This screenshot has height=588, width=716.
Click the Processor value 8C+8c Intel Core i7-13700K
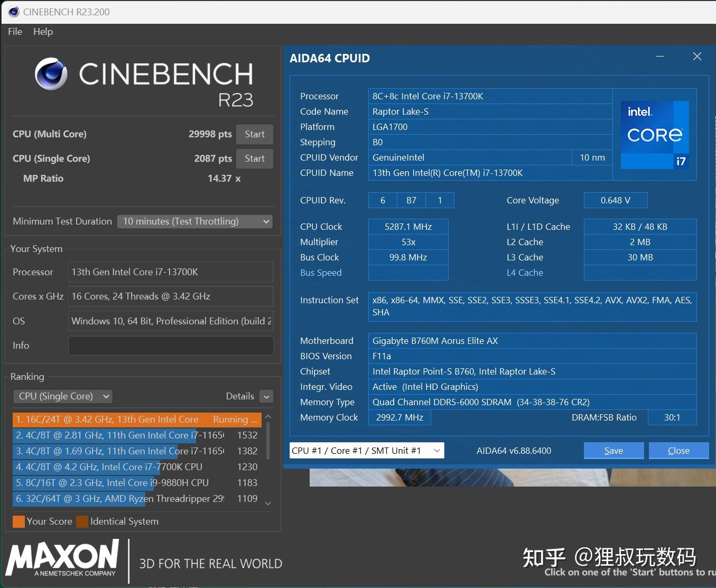(490, 96)
